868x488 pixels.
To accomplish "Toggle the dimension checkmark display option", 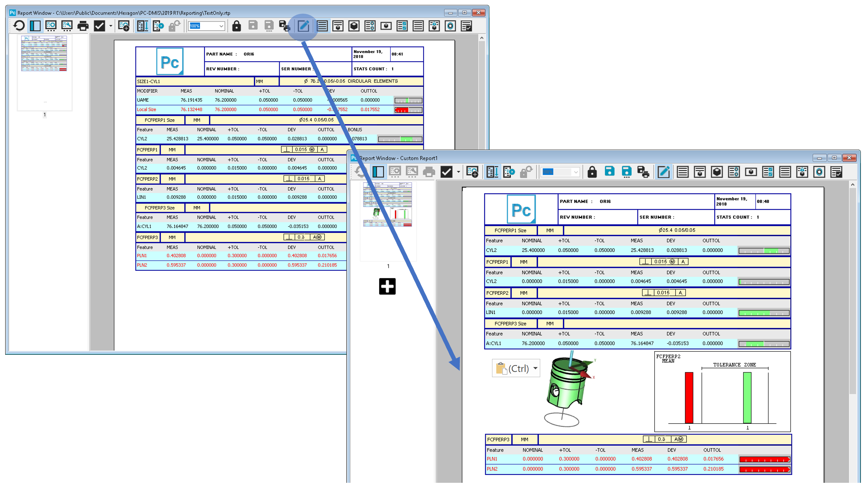I will [100, 26].
